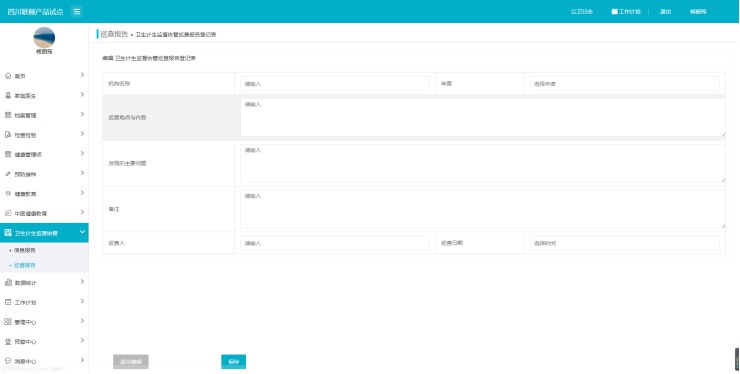Expand the 工作计划 sidebar chevron

[82, 301]
